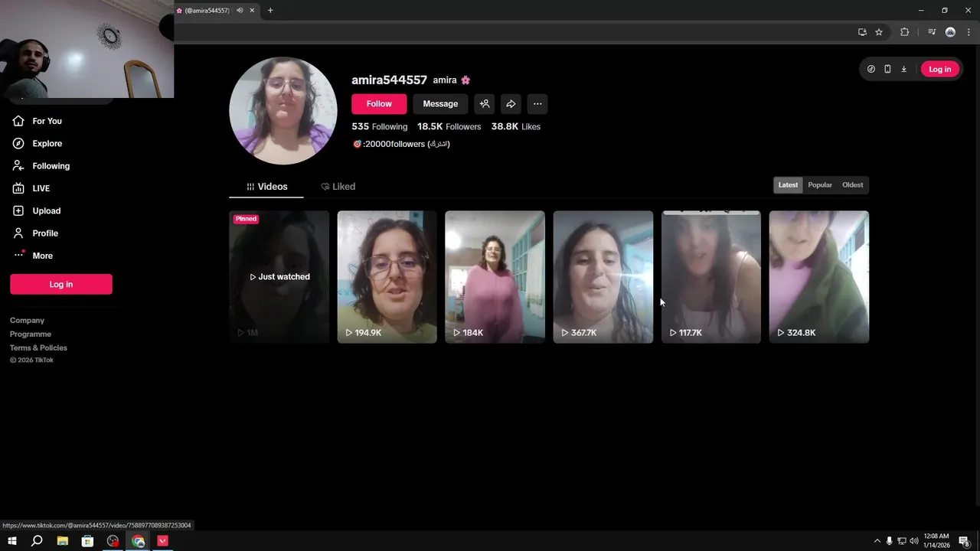Image resolution: width=980 pixels, height=551 pixels.
Task: Share the profile using arrow icon
Action: pyautogui.click(x=511, y=104)
